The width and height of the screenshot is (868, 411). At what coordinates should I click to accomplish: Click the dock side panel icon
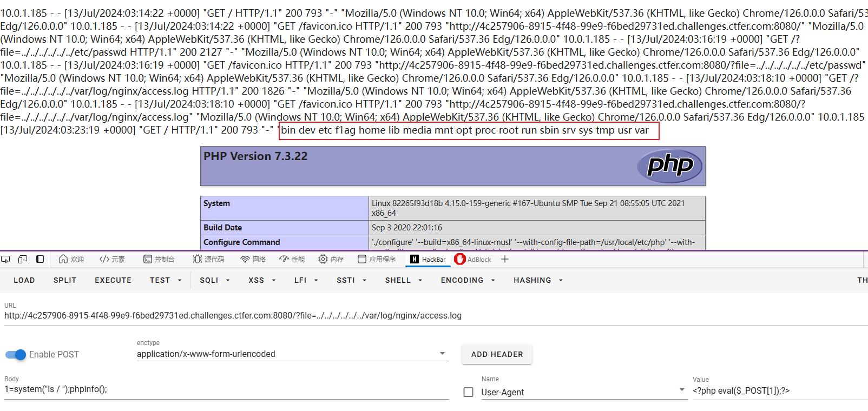click(40, 260)
